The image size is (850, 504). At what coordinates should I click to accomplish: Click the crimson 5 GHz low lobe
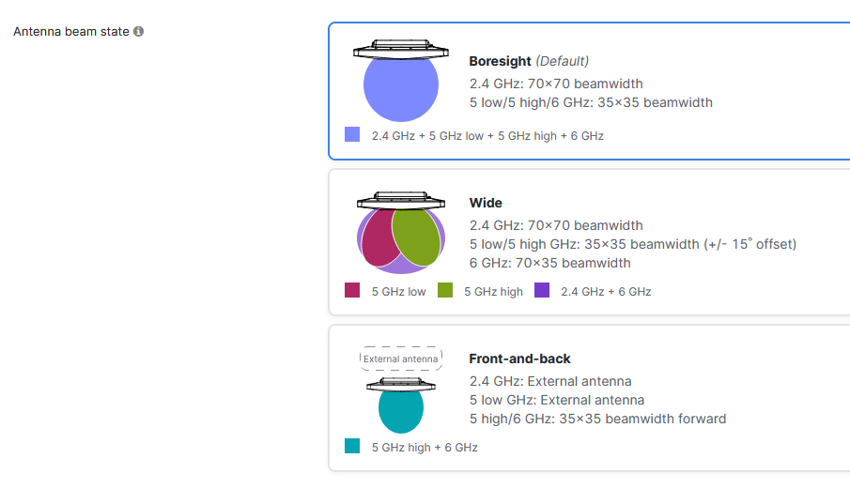379,238
